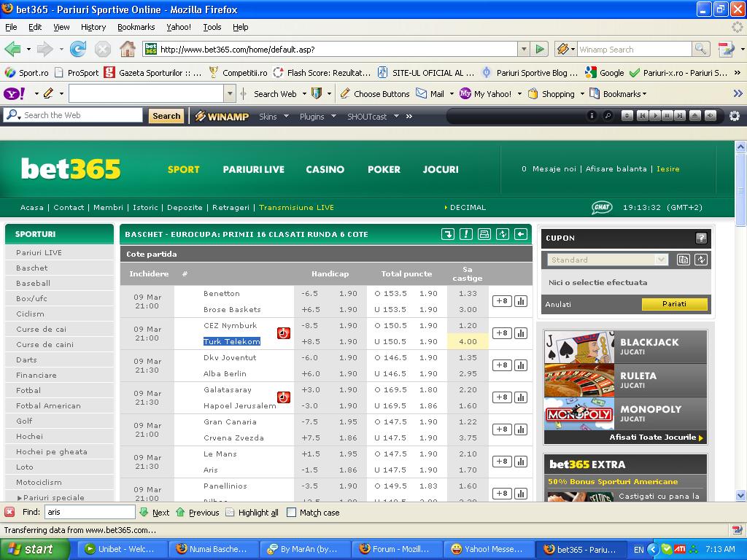Play the track in the Winamp toolbar
The height and width of the screenshot is (560, 747).
[x=655, y=116]
